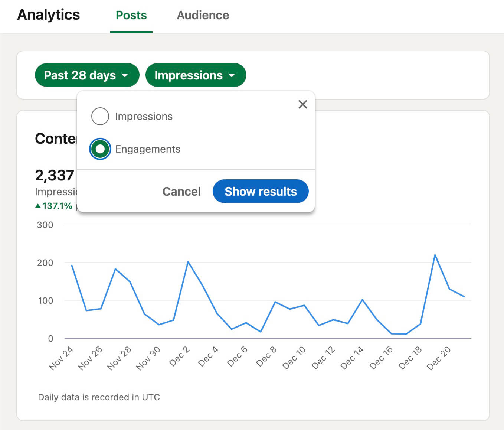
Task: Switch to the Audience tab
Action: (x=203, y=15)
